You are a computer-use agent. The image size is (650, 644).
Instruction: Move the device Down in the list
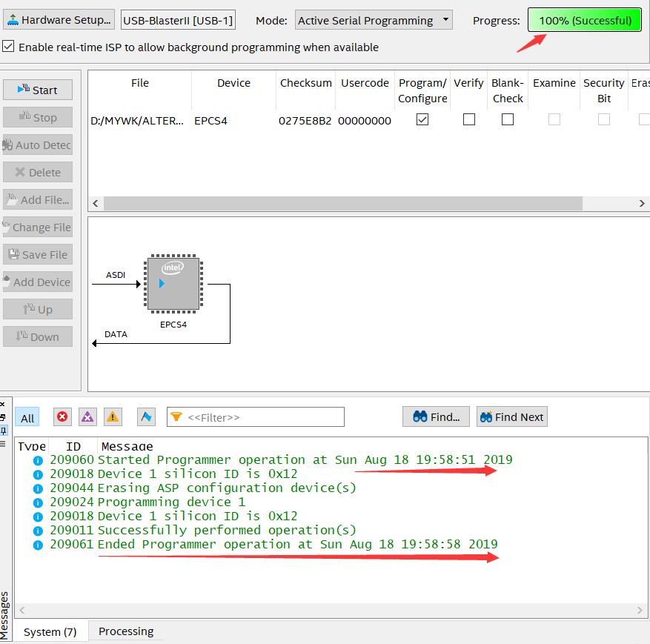point(38,336)
